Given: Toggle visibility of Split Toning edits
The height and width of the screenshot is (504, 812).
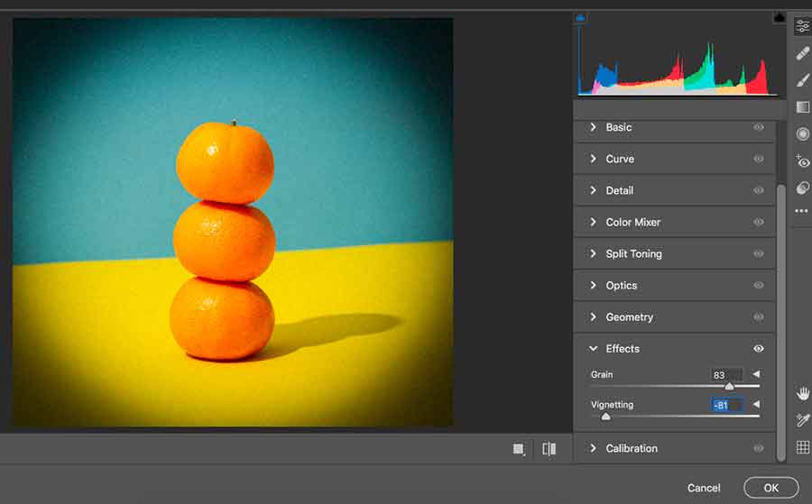Looking at the screenshot, I should coord(759,253).
